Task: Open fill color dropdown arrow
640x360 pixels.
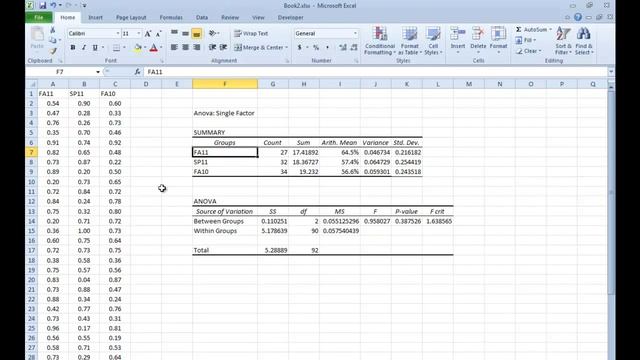Action: click(144, 48)
